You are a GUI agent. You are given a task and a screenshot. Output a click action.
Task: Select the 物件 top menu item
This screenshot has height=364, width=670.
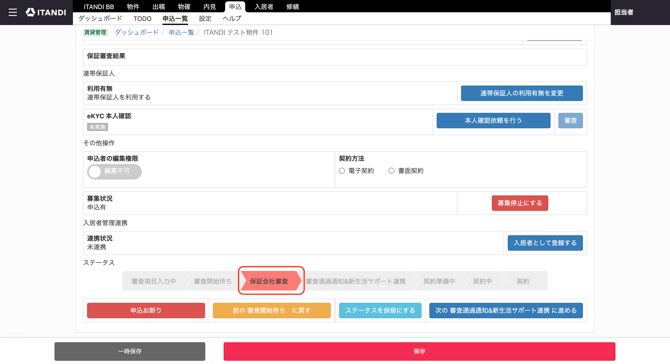(133, 6)
